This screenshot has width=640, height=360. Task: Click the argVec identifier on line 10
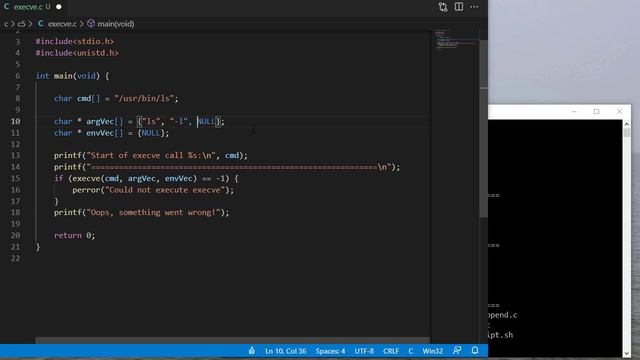coord(100,121)
